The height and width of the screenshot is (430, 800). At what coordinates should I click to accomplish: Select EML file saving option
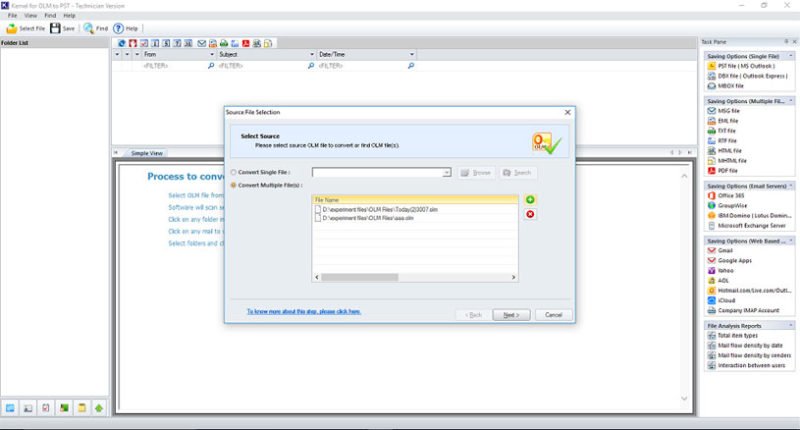pos(723,121)
